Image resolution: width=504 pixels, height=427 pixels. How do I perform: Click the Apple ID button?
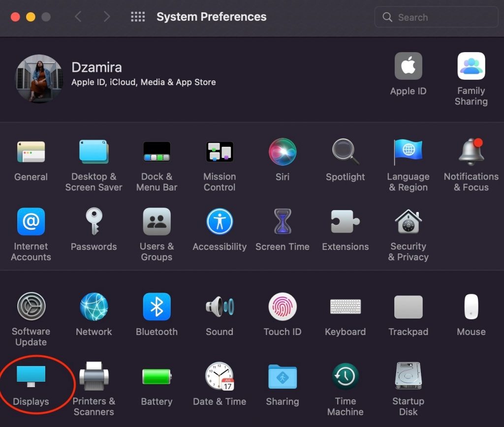pyautogui.click(x=408, y=66)
